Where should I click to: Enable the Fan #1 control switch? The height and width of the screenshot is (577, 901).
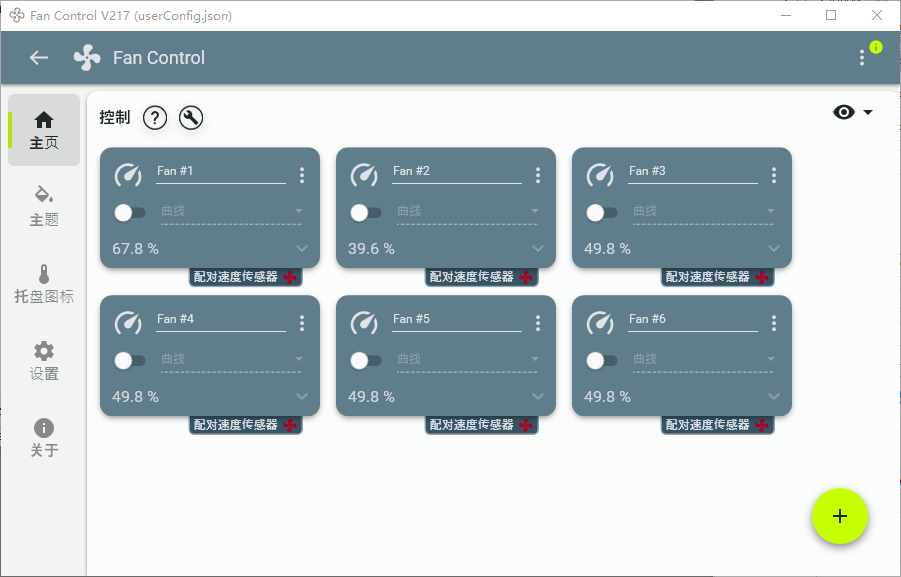pos(129,213)
